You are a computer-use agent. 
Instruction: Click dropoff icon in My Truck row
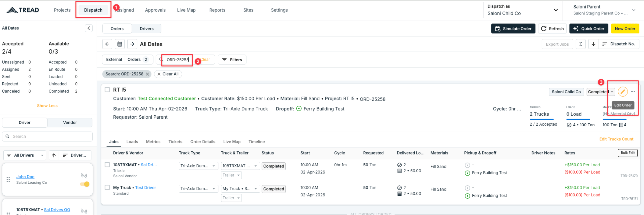tap(467, 196)
